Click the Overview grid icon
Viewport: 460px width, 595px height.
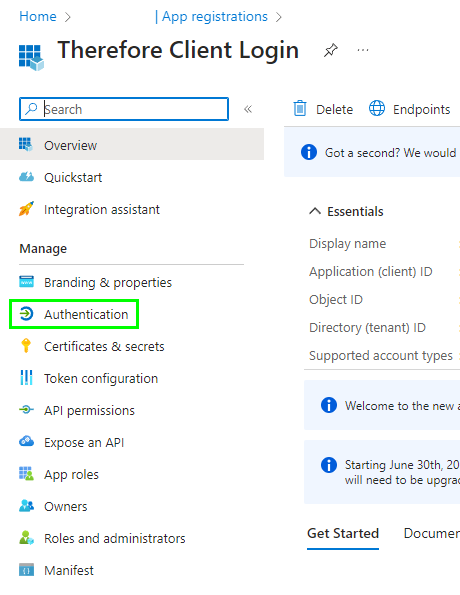pyautogui.click(x=26, y=145)
